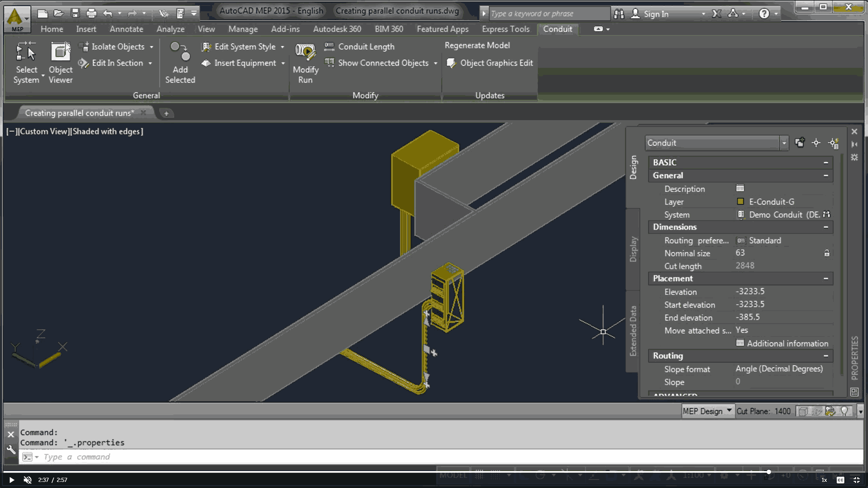Launch the Modify Run tool
This screenshot has height=488, width=868.
(x=306, y=63)
